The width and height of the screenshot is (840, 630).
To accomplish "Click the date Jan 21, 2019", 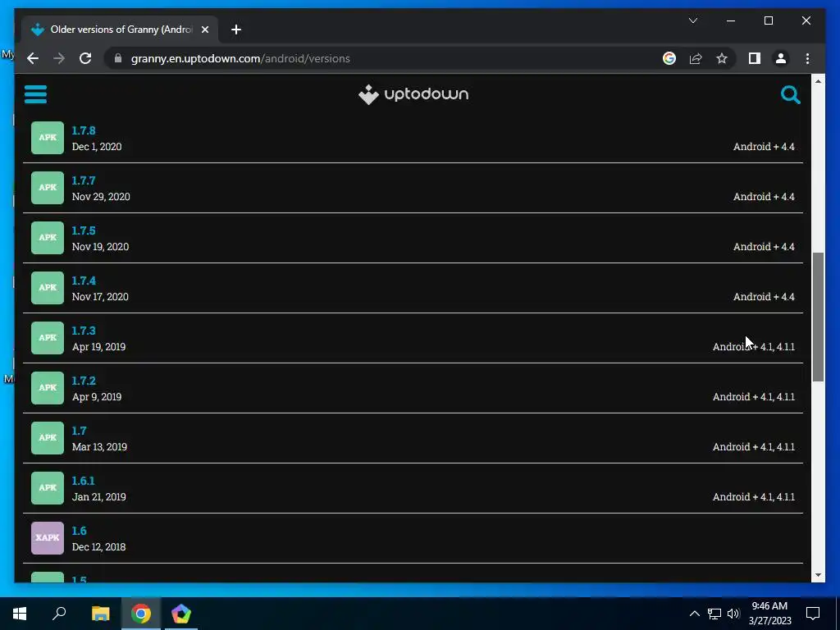I will pos(98,496).
